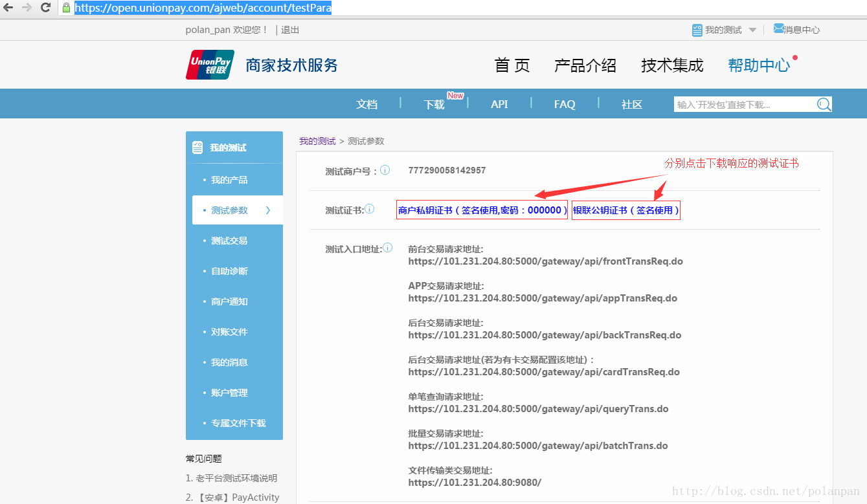This screenshot has width=867, height=504.
Task: Click the merchant number 777290058142957
Action: (447, 170)
